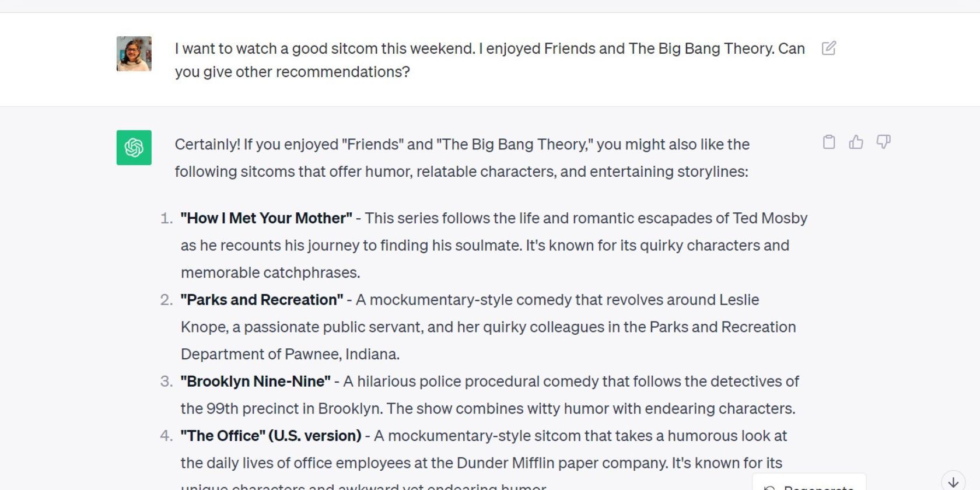The width and height of the screenshot is (980, 490).
Task: Click "The Office" (U.S. version) title
Action: point(271,436)
